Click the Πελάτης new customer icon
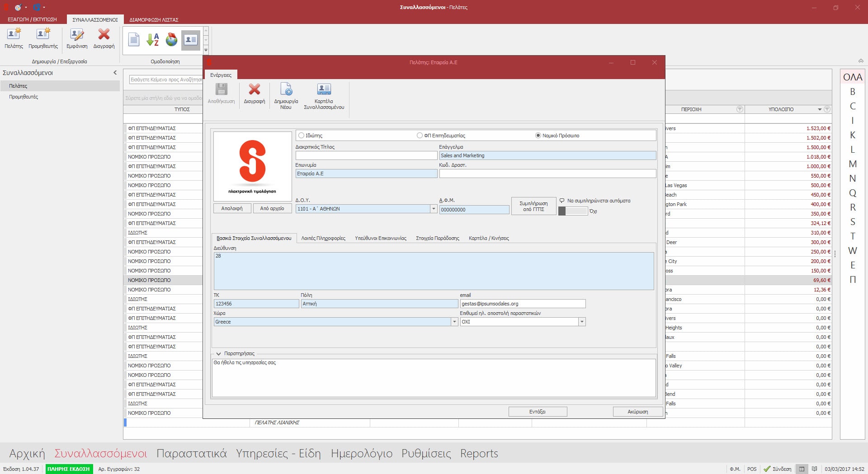 click(x=14, y=34)
